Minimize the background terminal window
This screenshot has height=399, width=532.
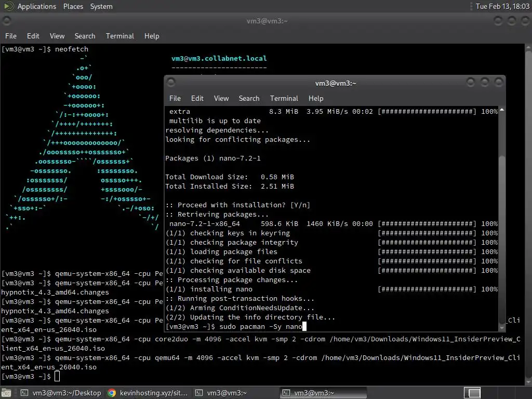[x=498, y=21]
